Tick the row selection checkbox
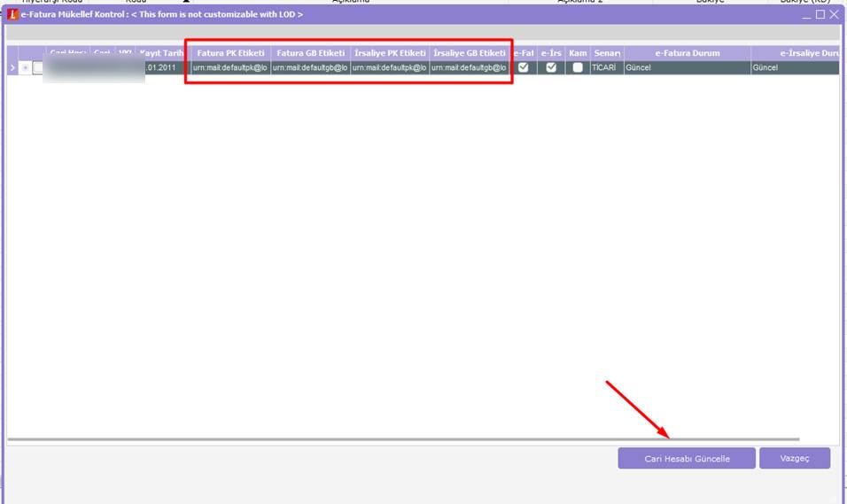Image resolution: width=847 pixels, height=504 pixels. [38, 67]
